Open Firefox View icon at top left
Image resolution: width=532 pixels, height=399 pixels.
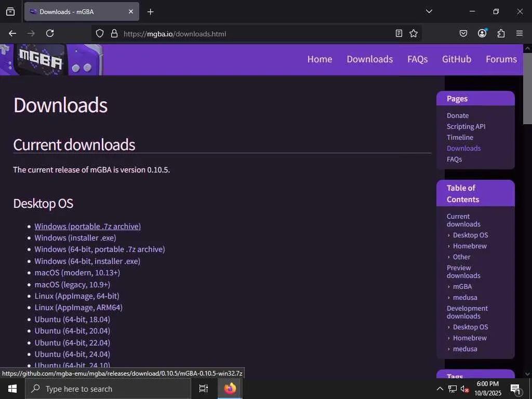tap(10, 11)
